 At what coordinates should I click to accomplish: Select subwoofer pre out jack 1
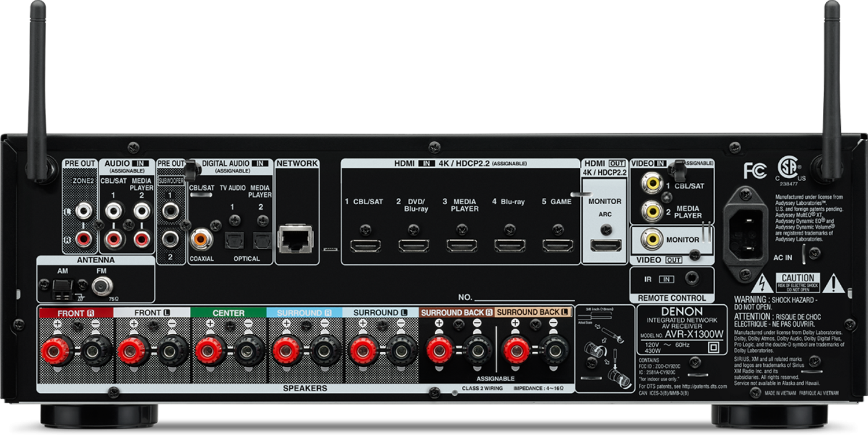[x=170, y=211]
